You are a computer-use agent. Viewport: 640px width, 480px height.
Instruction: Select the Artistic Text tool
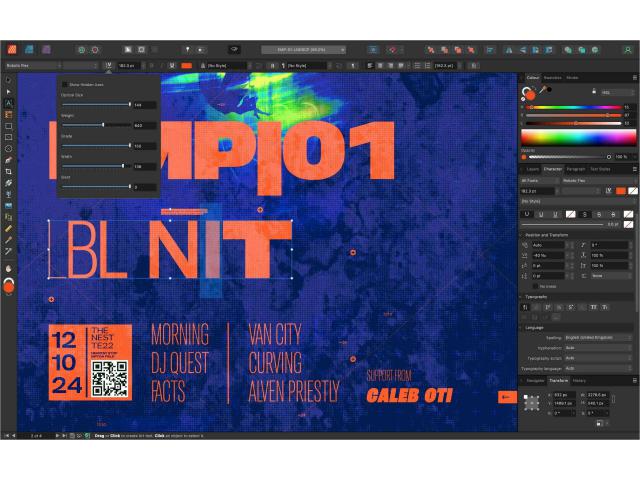coord(9,103)
